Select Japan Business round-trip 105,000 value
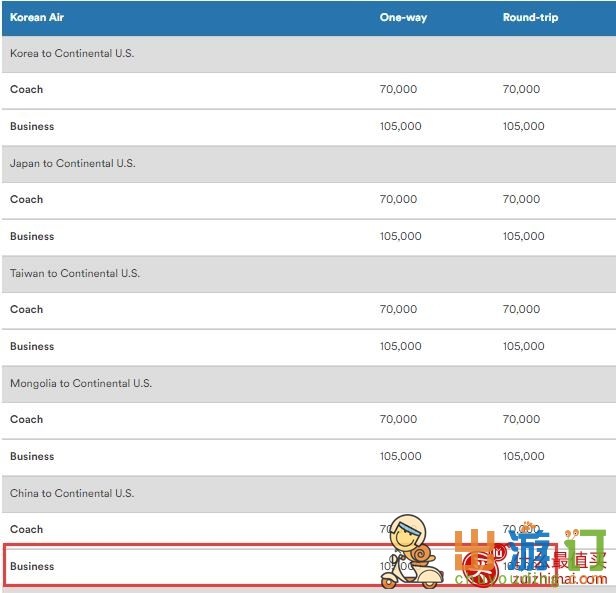 524,236
